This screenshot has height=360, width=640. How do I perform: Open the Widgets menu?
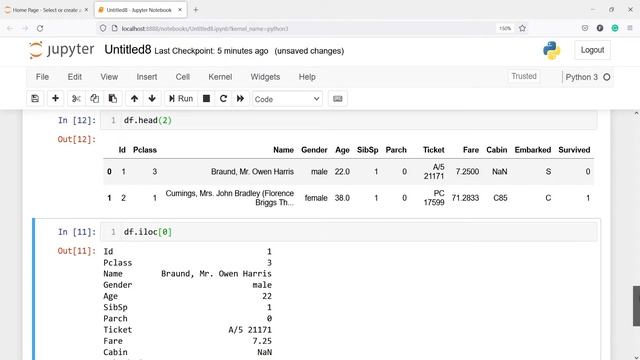[265, 77]
